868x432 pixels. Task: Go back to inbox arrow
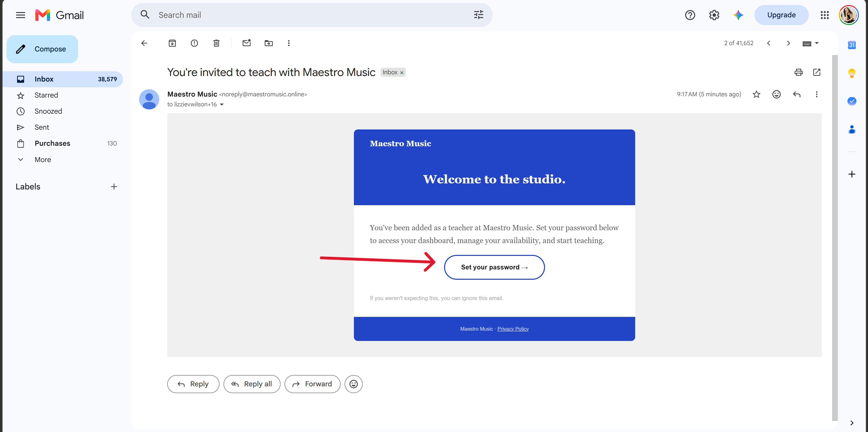click(144, 43)
